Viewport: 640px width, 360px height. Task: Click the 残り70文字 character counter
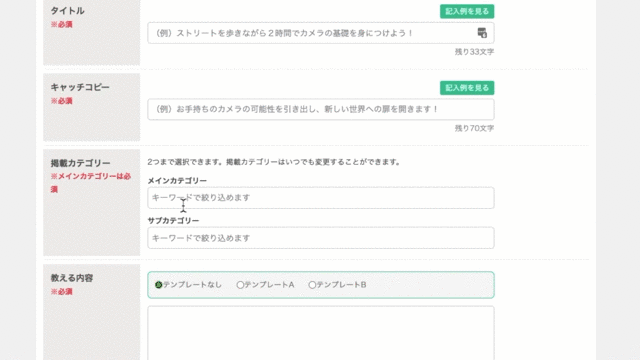click(x=474, y=128)
